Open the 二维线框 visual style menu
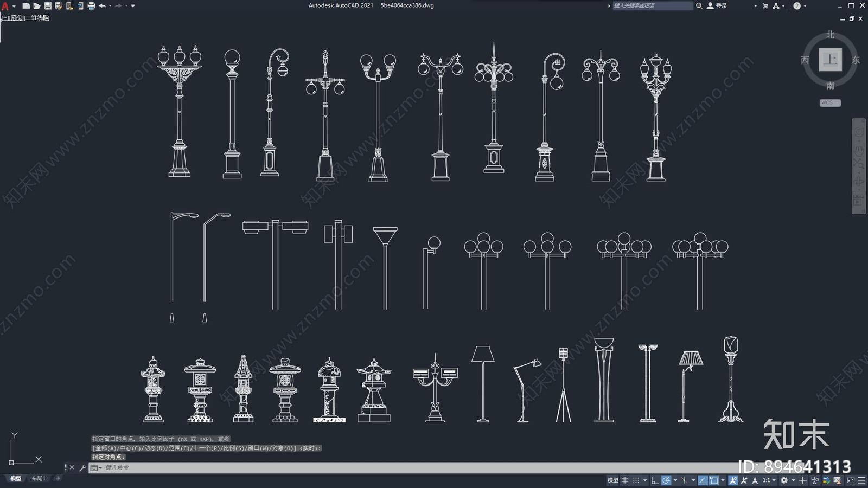 pyautogui.click(x=37, y=18)
